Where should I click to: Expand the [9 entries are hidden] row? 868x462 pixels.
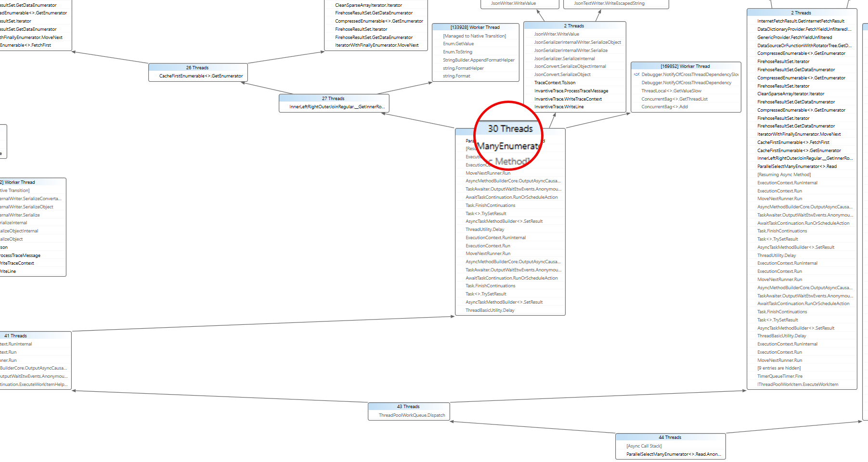pyautogui.click(x=778, y=368)
